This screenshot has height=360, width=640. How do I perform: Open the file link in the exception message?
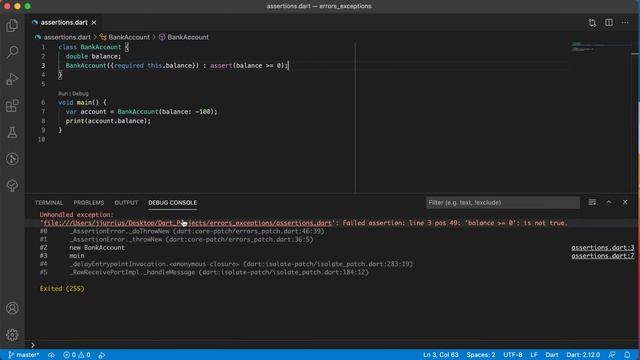click(x=187, y=223)
